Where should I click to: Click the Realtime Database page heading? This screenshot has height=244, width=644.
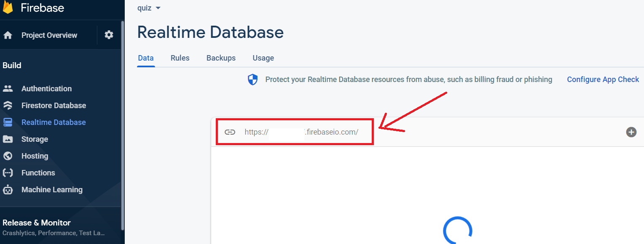[x=210, y=32]
